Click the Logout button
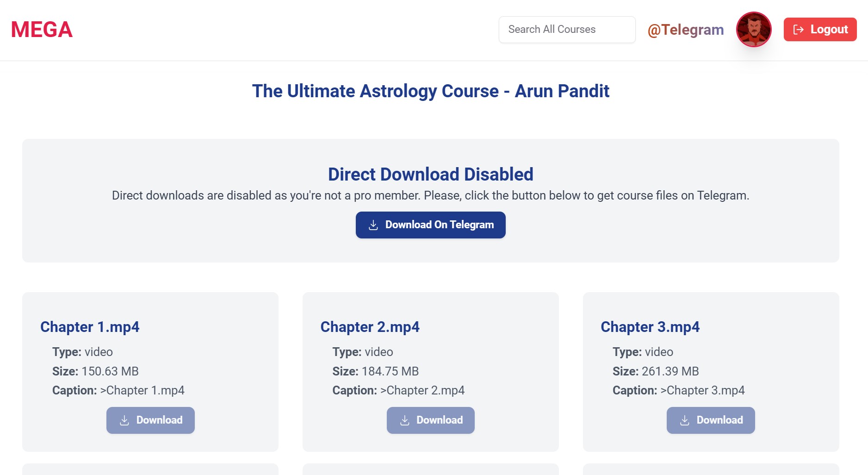 coord(820,30)
